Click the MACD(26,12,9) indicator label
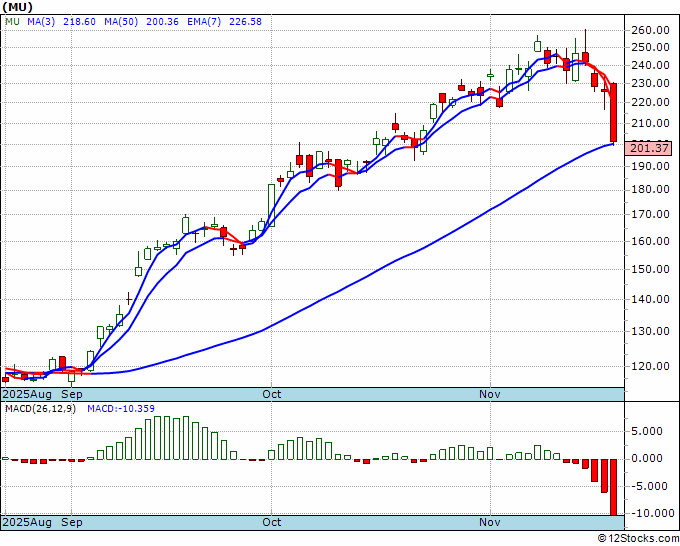The image size is (680, 546). coord(40,409)
